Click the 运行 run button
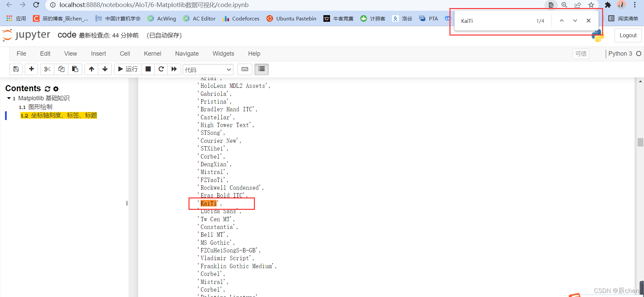Screen dimensions: 644x297 (x=128, y=69)
